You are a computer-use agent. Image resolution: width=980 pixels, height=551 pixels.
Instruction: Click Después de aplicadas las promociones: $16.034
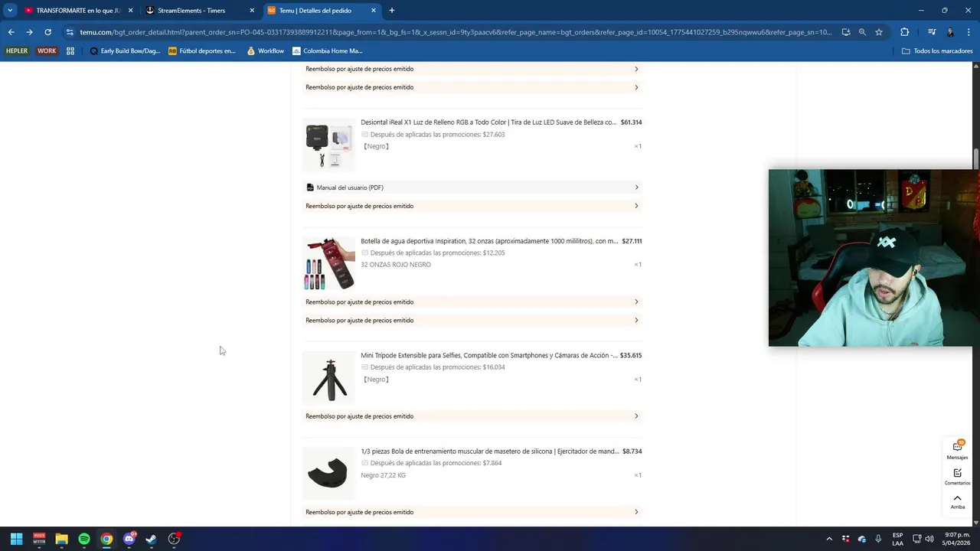point(437,367)
